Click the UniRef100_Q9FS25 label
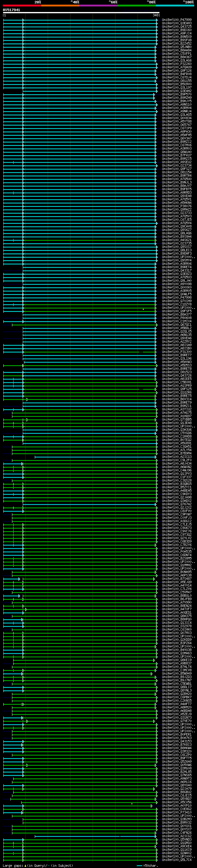The width and height of the screenshot is (197, 868). tap(177, 389)
